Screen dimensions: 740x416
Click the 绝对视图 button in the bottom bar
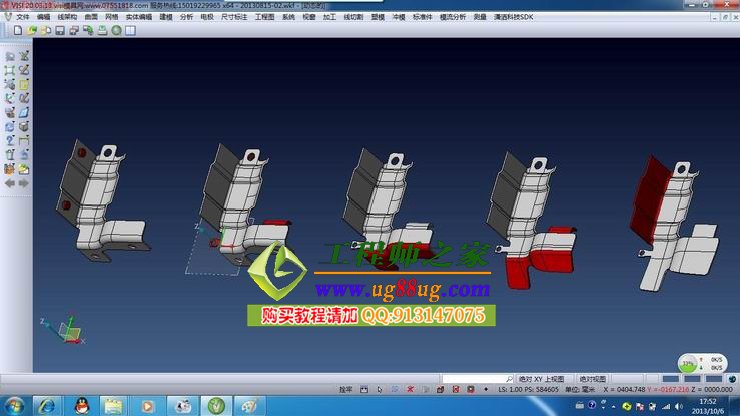click(592, 379)
